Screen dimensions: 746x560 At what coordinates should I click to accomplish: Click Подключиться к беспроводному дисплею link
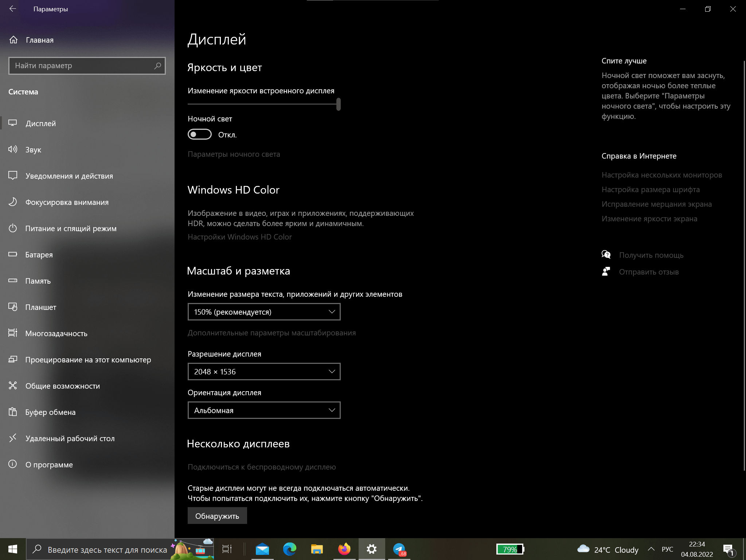(262, 467)
